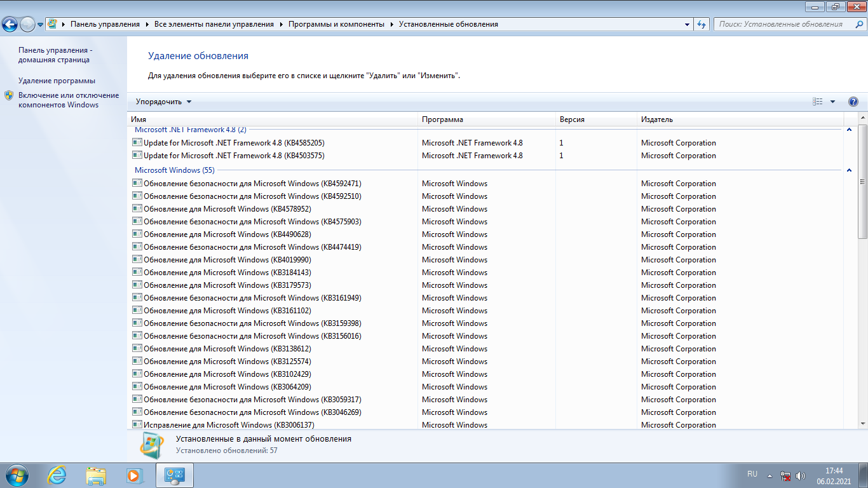The image size is (868, 488).
Task: Refresh the installed updates list
Action: coord(702,24)
